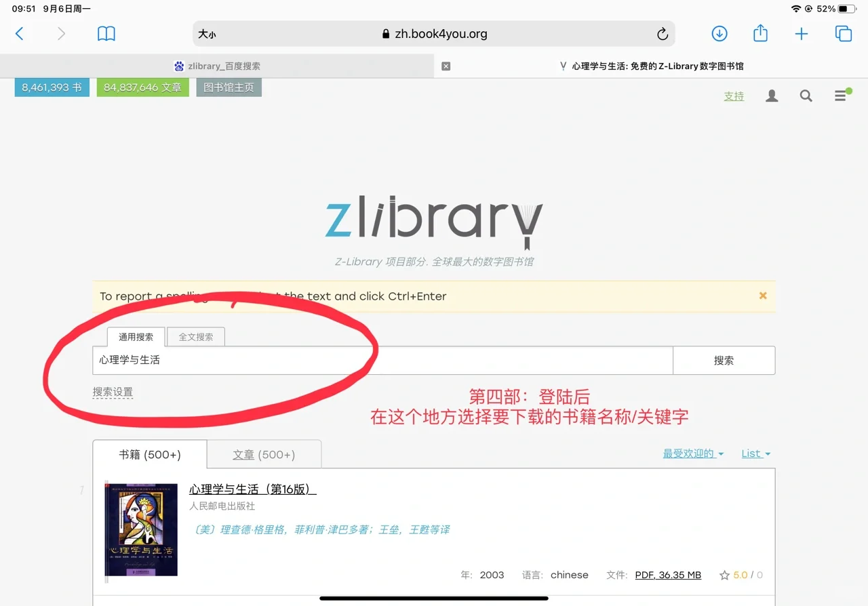Click the 8,461,393 书 badge
The image size is (868, 606).
click(x=52, y=87)
